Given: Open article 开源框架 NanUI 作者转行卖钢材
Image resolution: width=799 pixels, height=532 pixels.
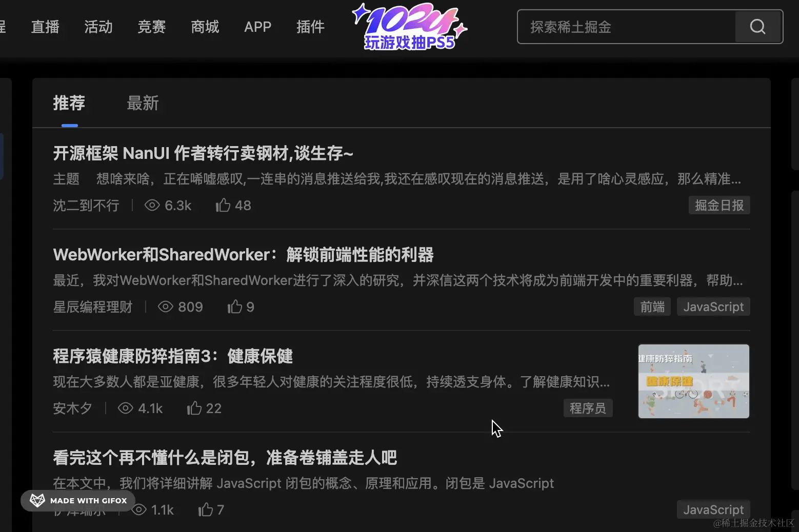Looking at the screenshot, I should 203,153.
